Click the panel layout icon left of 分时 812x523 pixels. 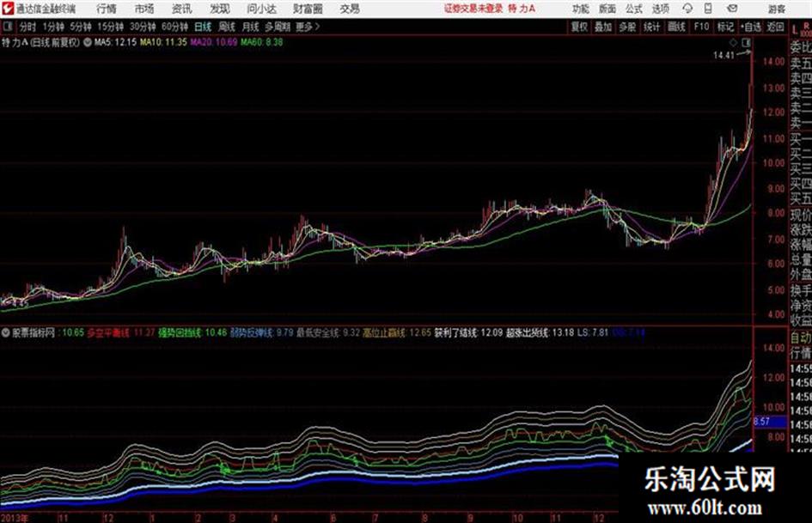pos(8,27)
